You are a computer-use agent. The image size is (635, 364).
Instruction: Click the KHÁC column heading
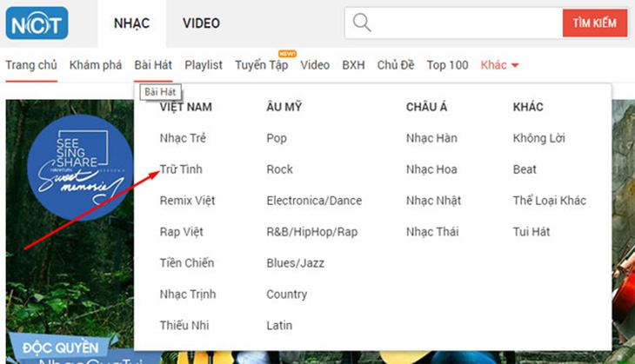pyautogui.click(x=528, y=107)
